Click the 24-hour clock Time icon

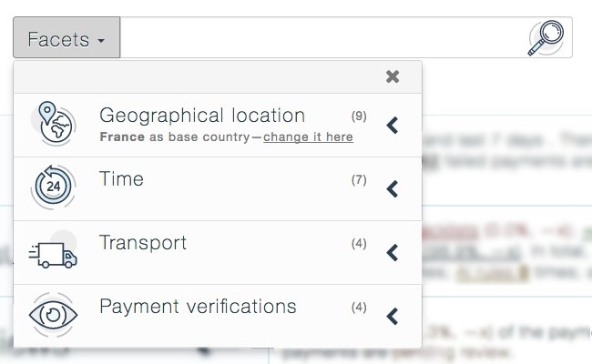[53, 187]
